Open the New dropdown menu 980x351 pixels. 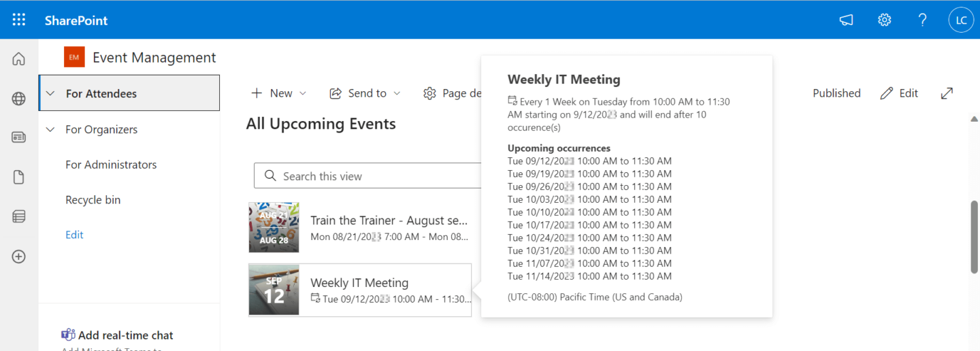click(279, 93)
